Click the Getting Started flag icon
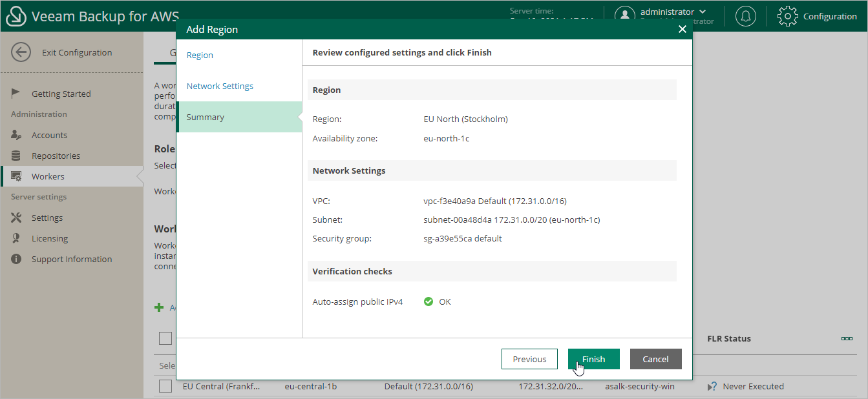The image size is (868, 399). (x=17, y=94)
